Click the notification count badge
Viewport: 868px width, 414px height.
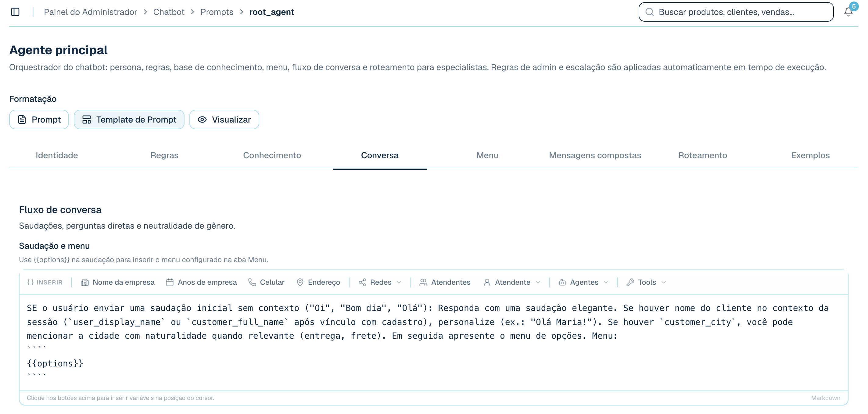(x=853, y=6)
